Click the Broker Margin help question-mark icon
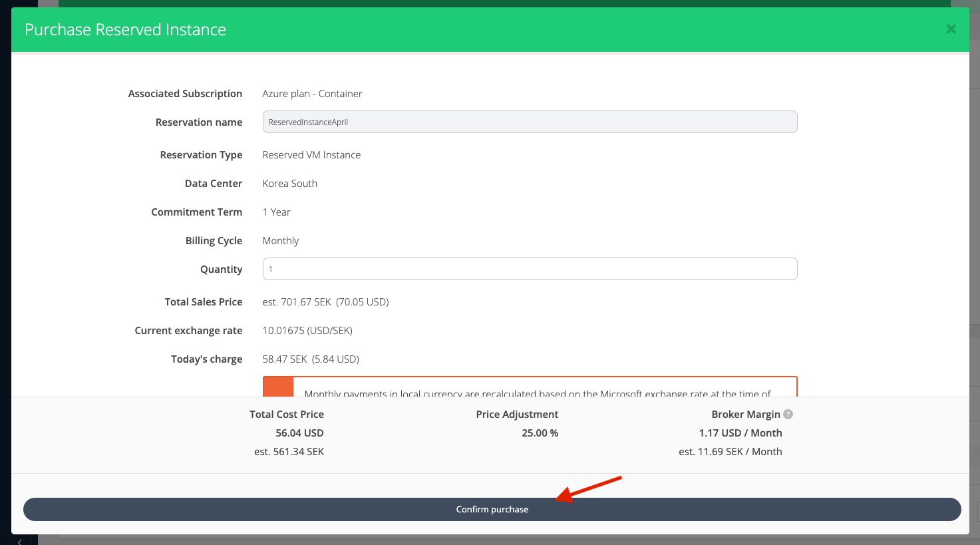Viewport: 980px width, 545px height. point(788,414)
